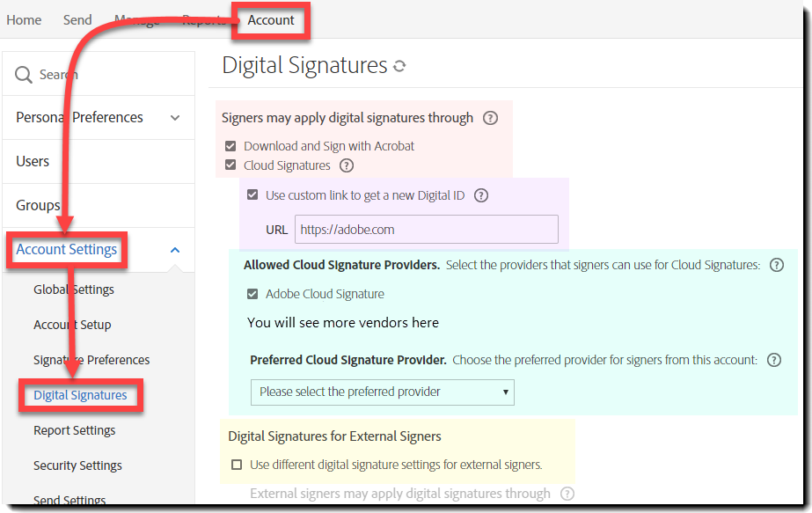Open the preferred provider dropdown
The height and width of the screenshot is (513, 812).
(x=382, y=392)
